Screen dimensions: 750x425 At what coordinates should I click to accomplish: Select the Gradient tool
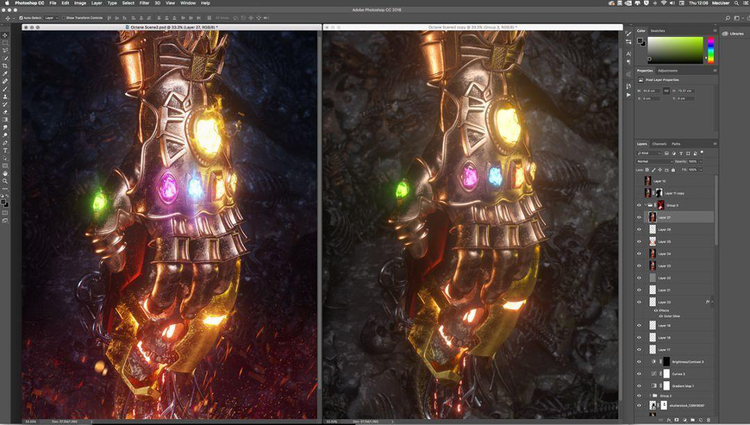point(5,120)
